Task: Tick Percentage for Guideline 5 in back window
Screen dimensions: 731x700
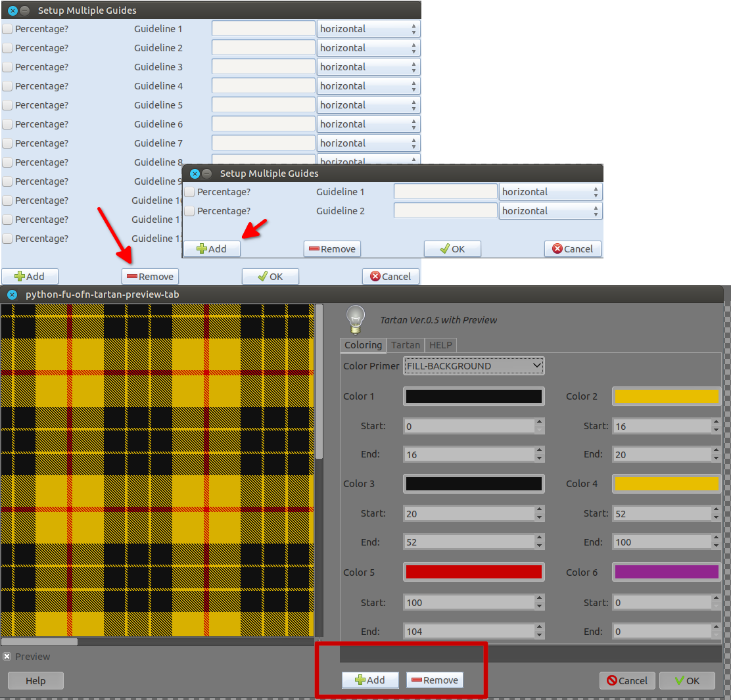Action: tap(7, 105)
